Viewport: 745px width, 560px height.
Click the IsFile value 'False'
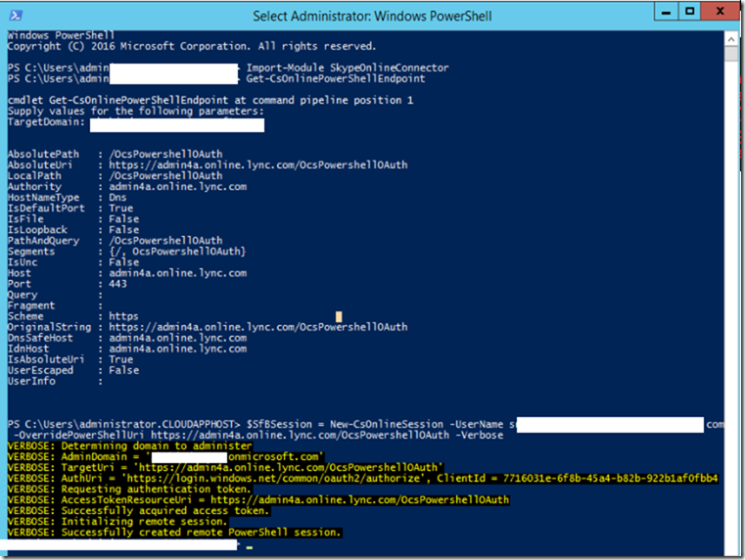click(123, 219)
